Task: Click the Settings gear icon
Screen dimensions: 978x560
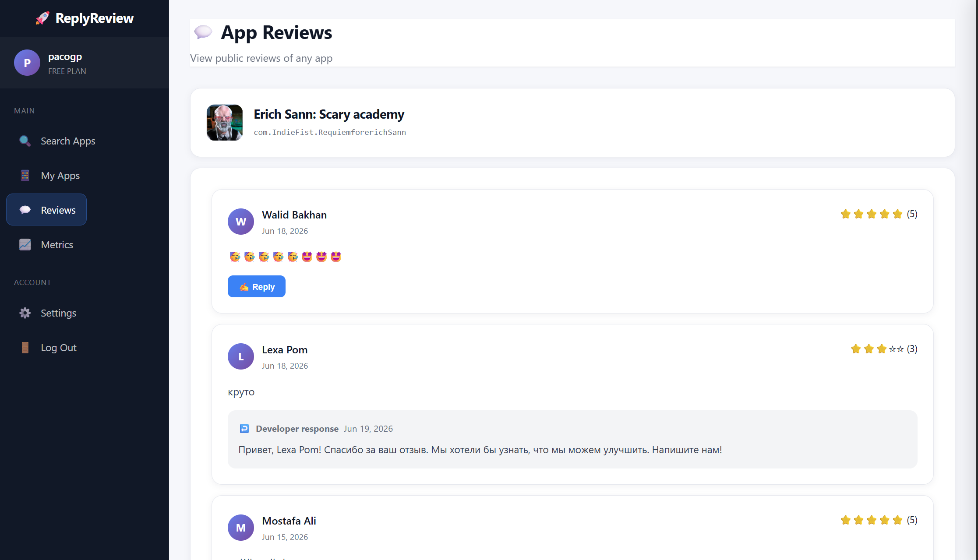Action: (25, 313)
